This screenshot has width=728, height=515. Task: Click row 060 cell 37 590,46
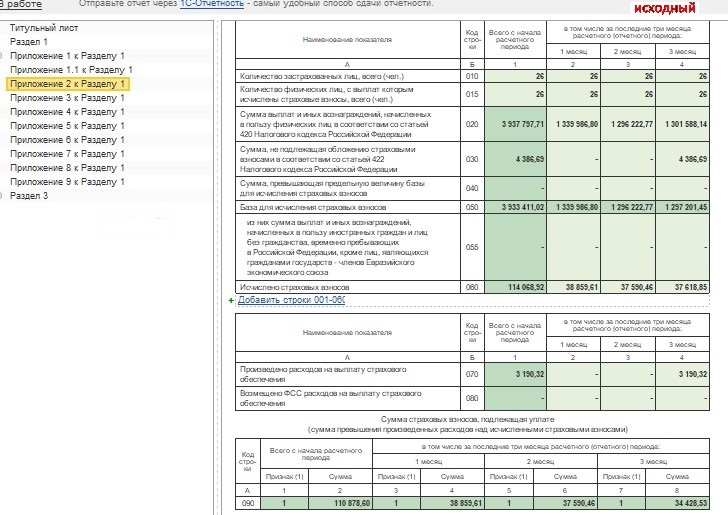tap(628, 287)
